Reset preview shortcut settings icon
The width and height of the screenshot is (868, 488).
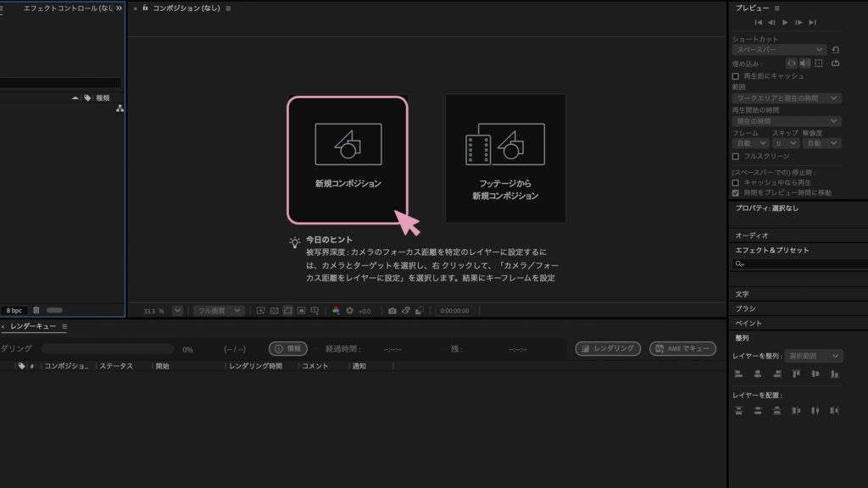835,50
